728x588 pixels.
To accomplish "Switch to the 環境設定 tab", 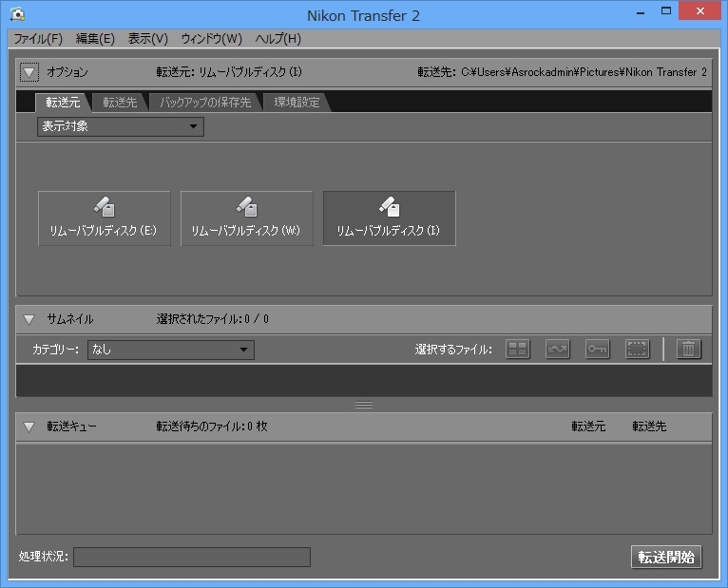I will (x=297, y=103).
